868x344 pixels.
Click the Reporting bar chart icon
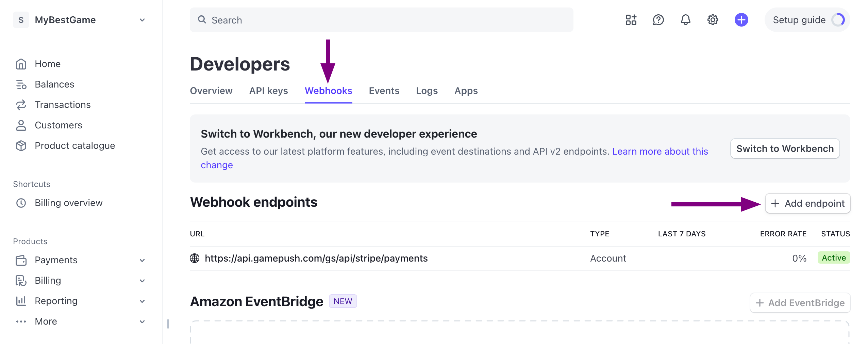pos(21,301)
